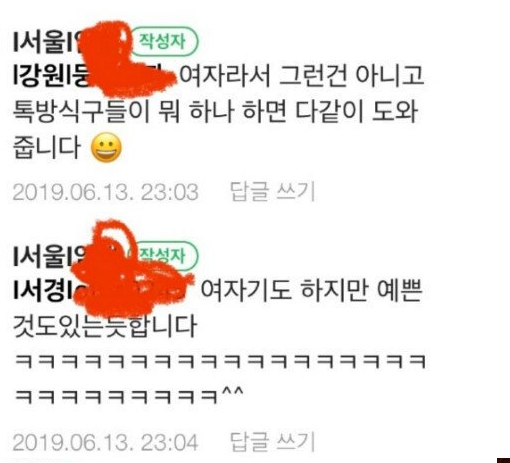Image resolution: width=510 pixels, height=463 pixels.
Task: Click the 작성자 badge on the 23:03 comment
Action: click(164, 41)
